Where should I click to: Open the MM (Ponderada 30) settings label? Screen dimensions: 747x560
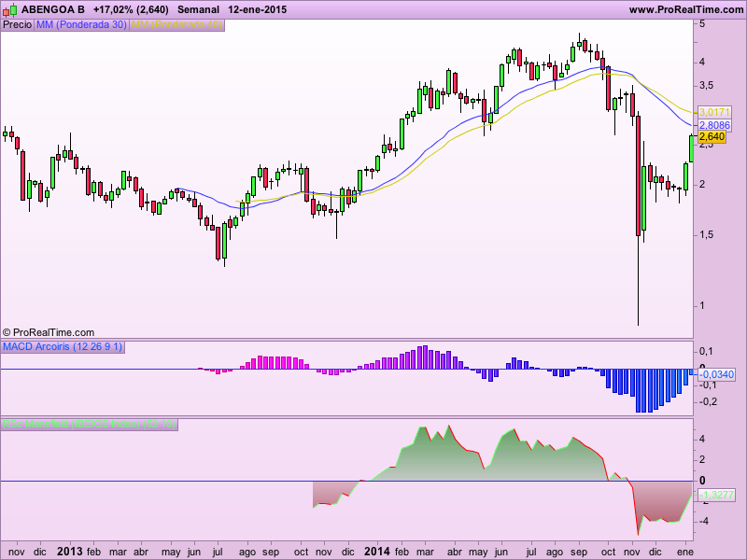(81, 25)
